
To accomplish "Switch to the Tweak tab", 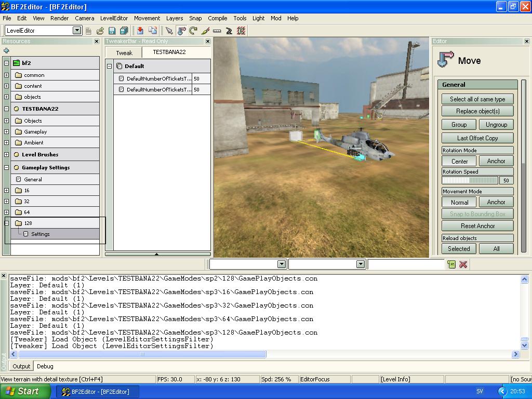I will [124, 53].
